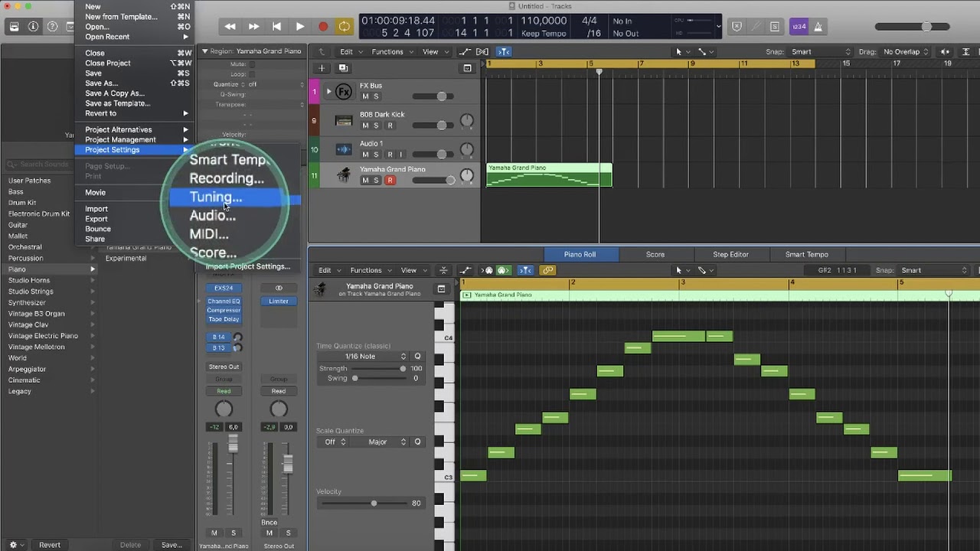980x551 pixels.
Task: Toggle green MIDI Out button in Piano Roll
Action: coord(502,270)
